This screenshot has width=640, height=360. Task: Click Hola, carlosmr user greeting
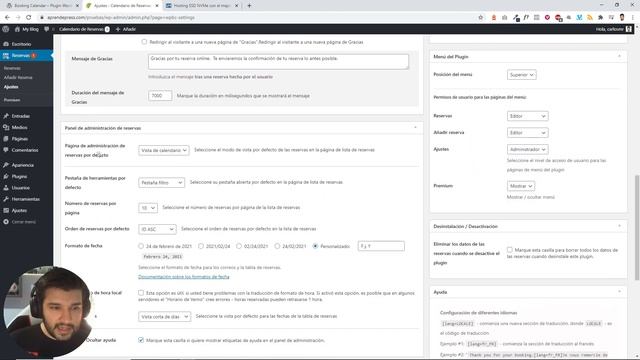609,29
